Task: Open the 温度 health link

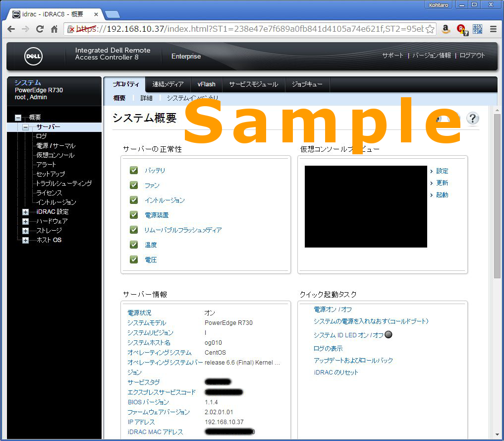Action: click(151, 245)
